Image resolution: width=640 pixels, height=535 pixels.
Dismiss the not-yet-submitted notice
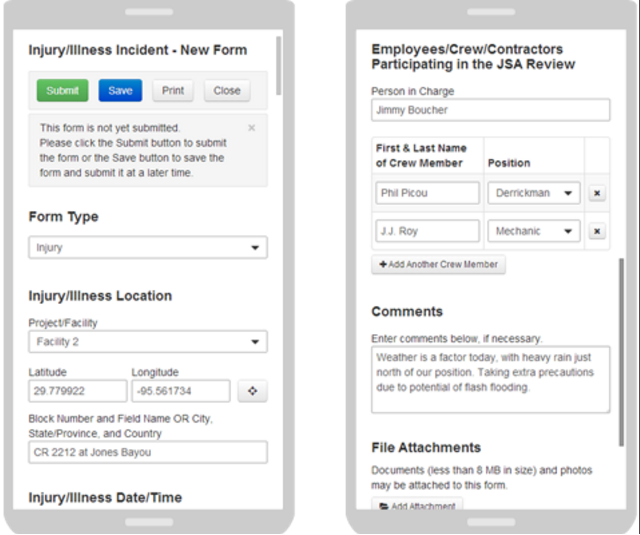pyautogui.click(x=251, y=128)
